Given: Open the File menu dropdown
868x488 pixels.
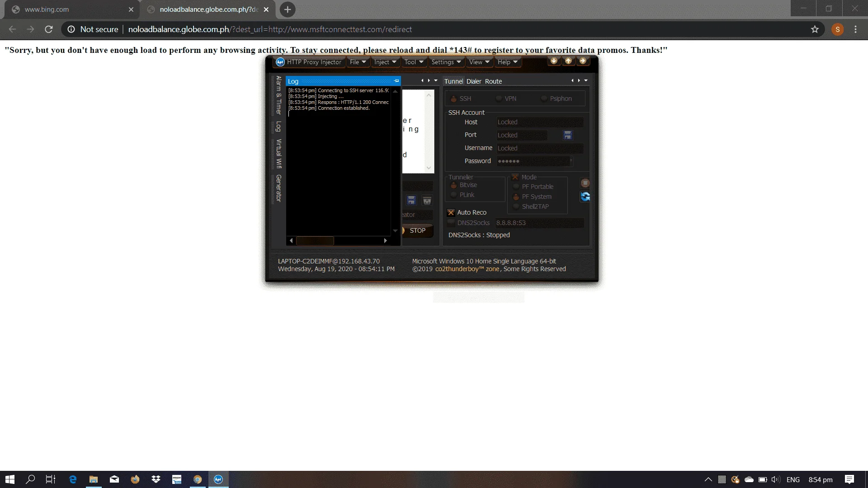Looking at the screenshot, I should [358, 62].
